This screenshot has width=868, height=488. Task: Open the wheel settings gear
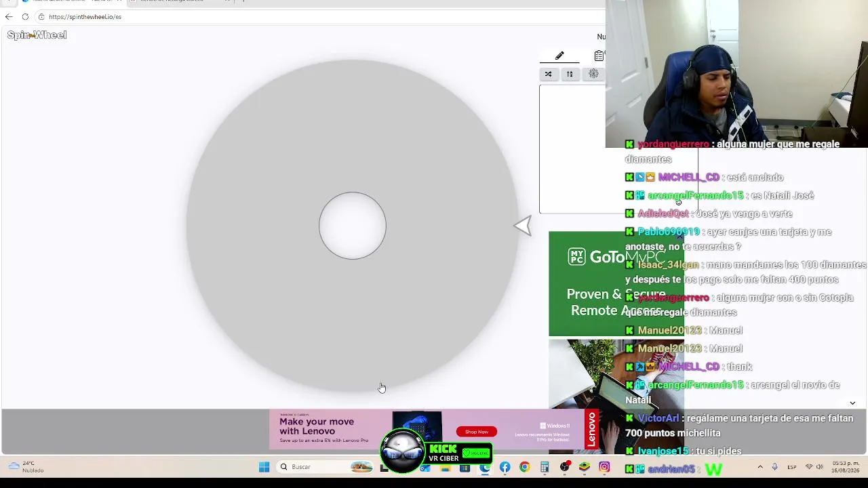[593, 74]
